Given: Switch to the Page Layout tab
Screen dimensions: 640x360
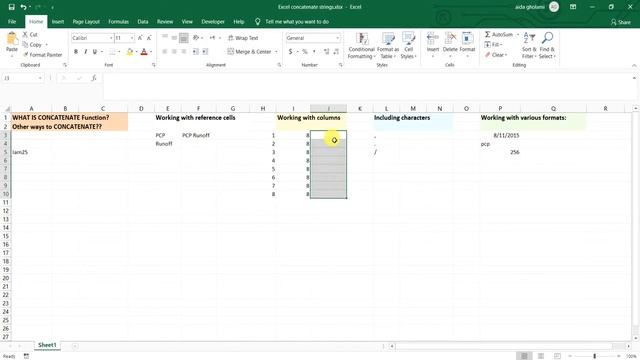Looking at the screenshot, I should point(86,22).
